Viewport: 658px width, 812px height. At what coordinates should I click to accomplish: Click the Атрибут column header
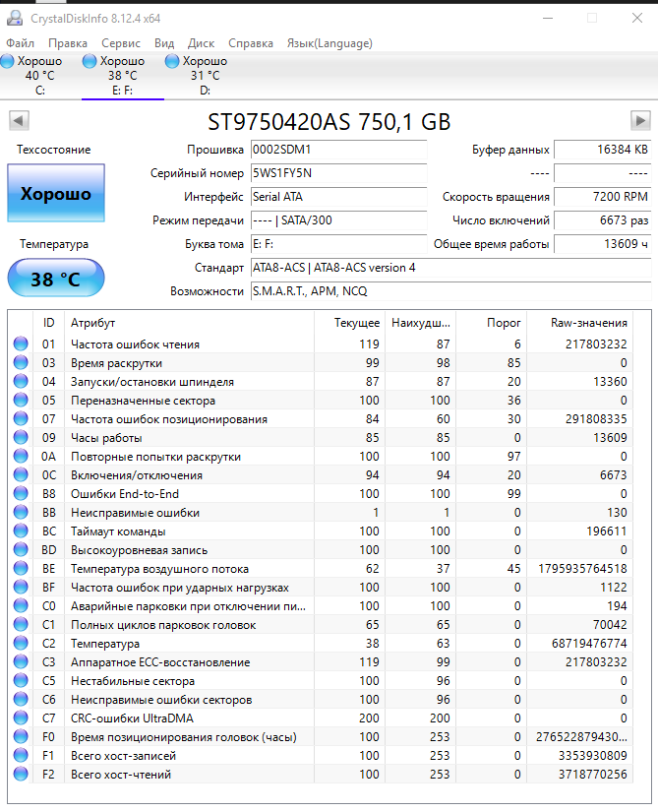(189, 323)
